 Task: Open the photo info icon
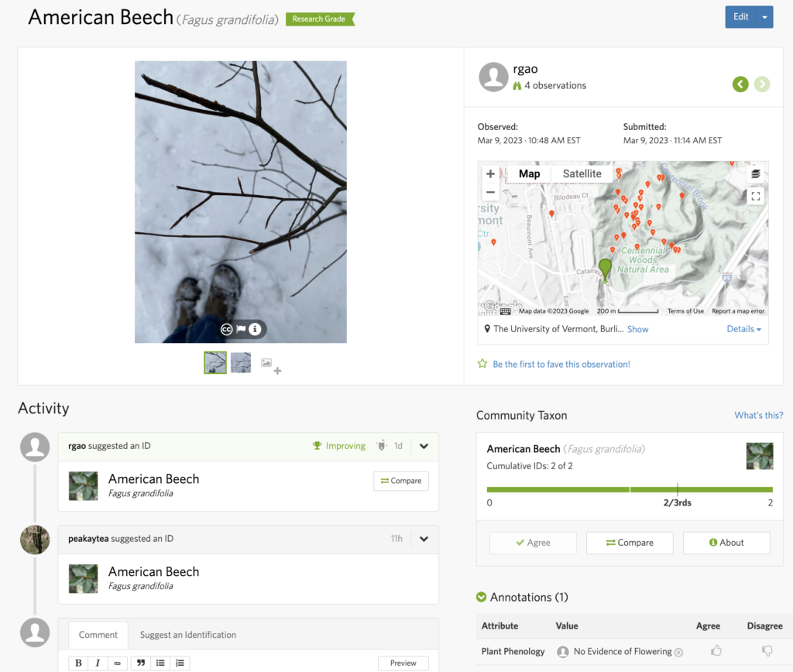pyautogui.click(x=255, y=329)
